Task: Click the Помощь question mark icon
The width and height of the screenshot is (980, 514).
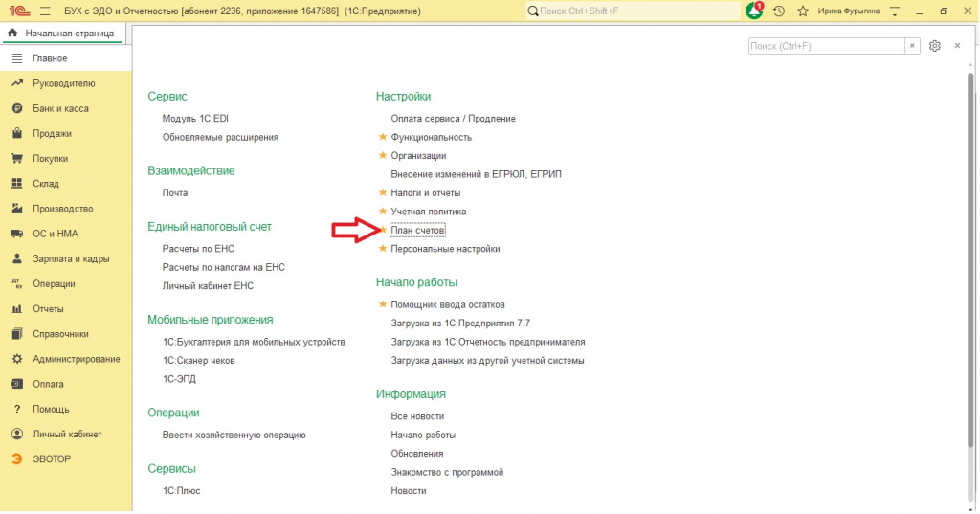Action: [17, 409]
